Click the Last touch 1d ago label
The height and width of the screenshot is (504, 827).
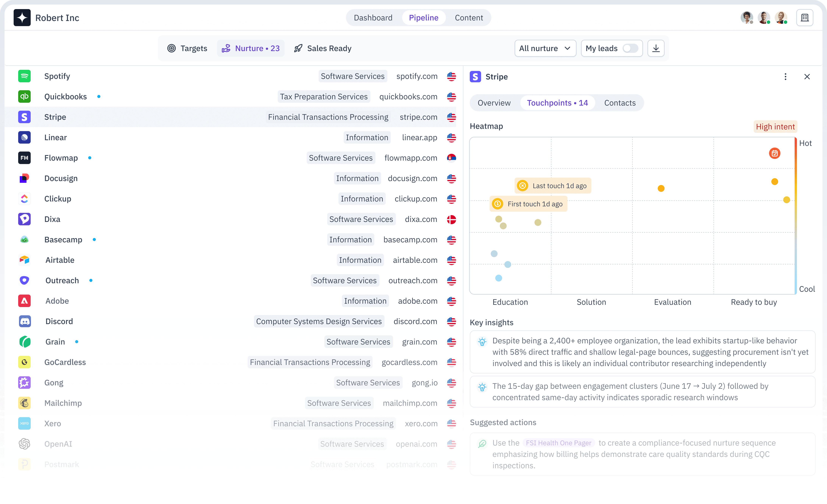click(553, 186)
